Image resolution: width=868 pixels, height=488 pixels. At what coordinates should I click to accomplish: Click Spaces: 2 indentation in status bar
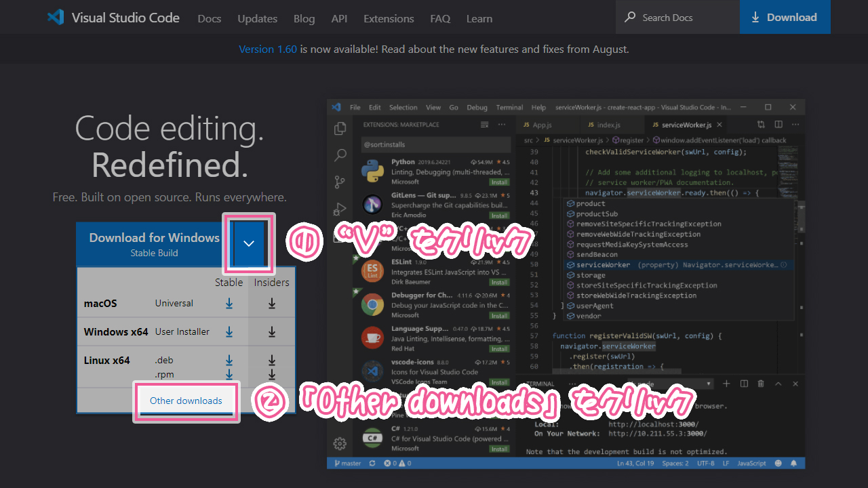click(x=675, y=464)
